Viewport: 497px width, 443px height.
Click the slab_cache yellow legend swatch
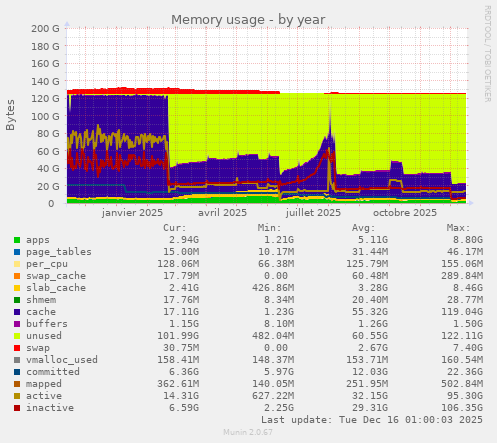17,288
